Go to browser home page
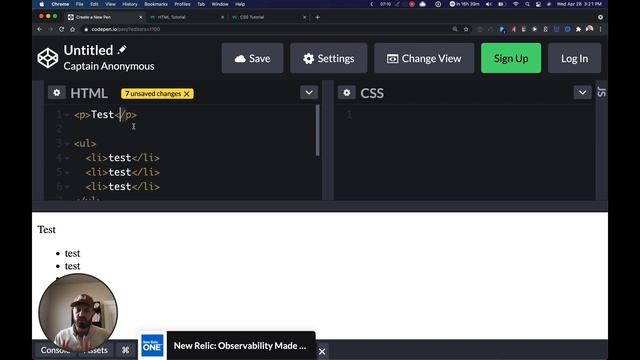Screen dimensions: 640x360 72,29
